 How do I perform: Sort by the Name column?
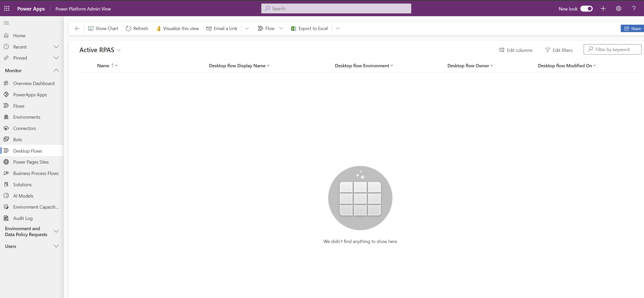click(104, 66)
